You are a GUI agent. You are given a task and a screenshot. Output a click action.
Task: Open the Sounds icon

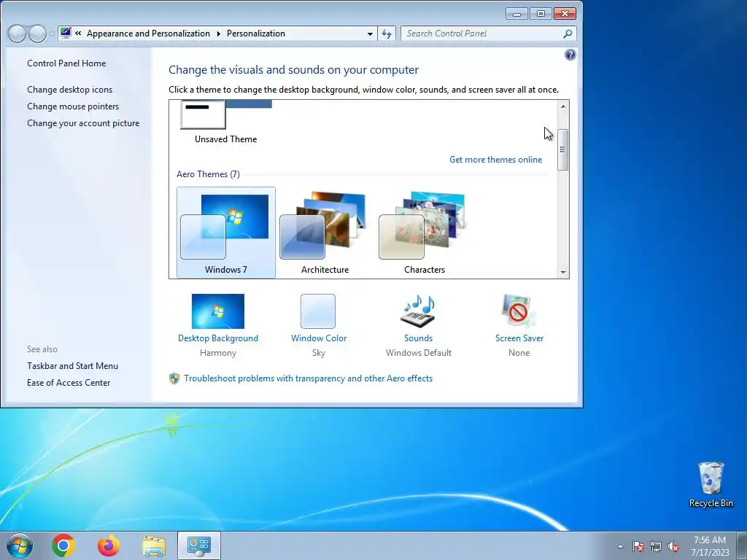(418, 311)
